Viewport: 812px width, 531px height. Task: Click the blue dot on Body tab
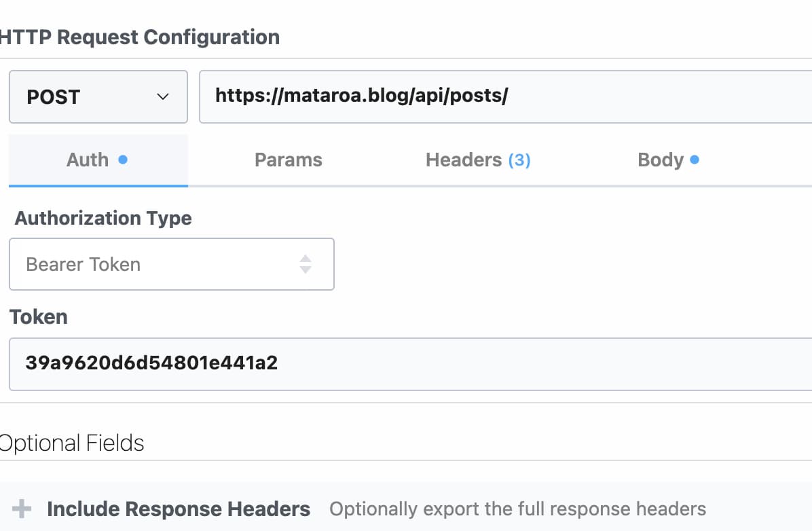(695, 160)
